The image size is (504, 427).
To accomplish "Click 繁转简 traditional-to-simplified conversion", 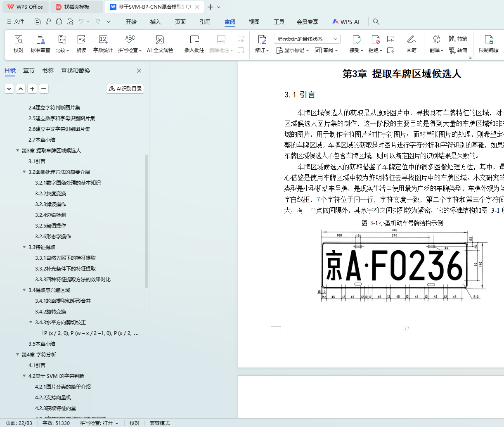I will tap(458, 50).
